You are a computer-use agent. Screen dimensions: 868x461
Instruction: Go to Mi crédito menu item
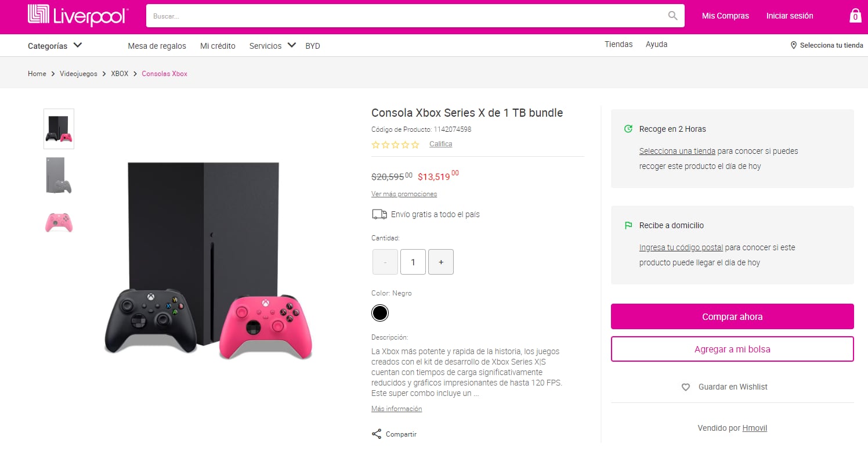point(218,46)
